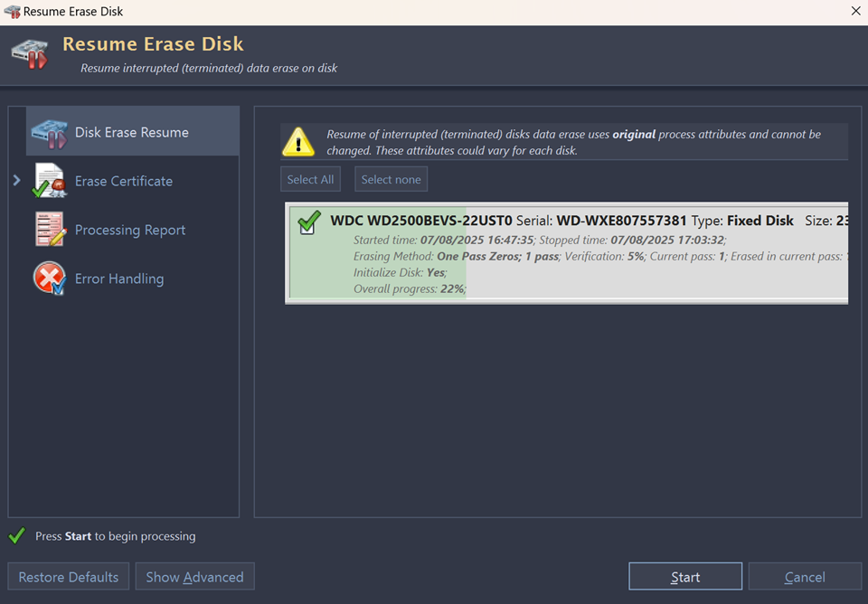Go to the Error Handling section
The width and height of the screenshot is (868, 604).
[x=119, y=278]
